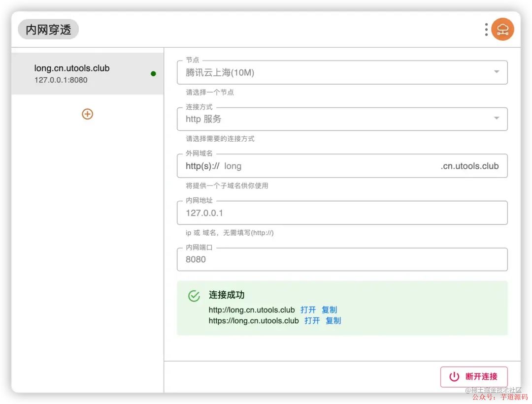Expand the node dropdown arrow

tap(497, 71)
